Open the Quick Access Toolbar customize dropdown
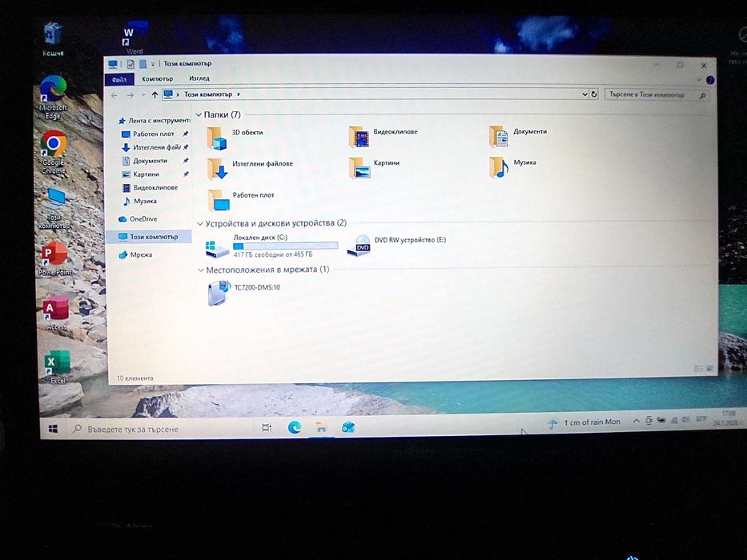 (x=152, y=64)
